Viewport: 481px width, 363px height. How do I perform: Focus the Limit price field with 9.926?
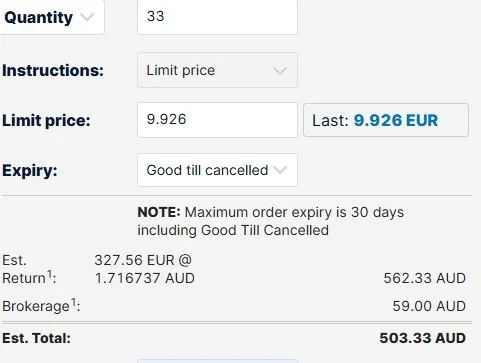pyautogui.click(x=217, y=120)
